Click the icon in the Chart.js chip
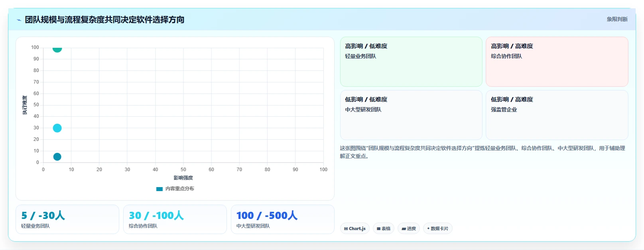 point(346,229)
